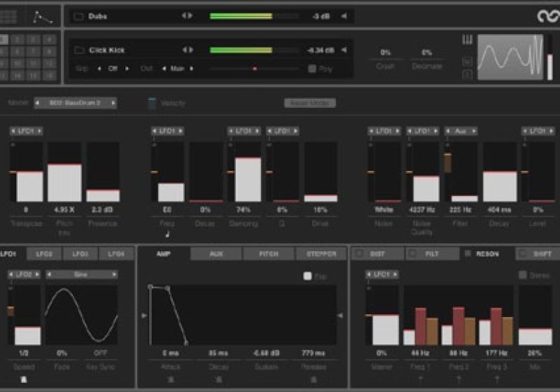
Task: Open the pad grid view icon
Action: [x=8, y=16]
